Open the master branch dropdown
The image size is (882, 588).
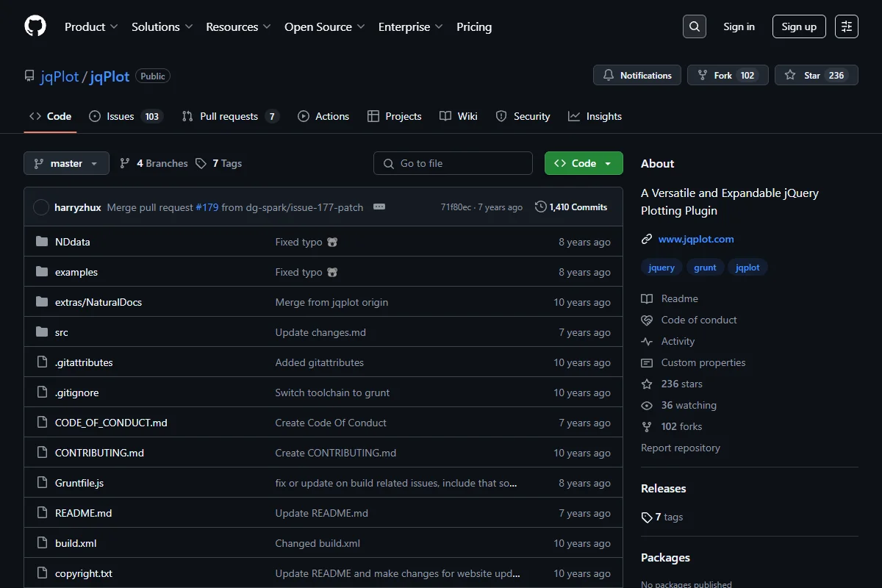point(66,163)
